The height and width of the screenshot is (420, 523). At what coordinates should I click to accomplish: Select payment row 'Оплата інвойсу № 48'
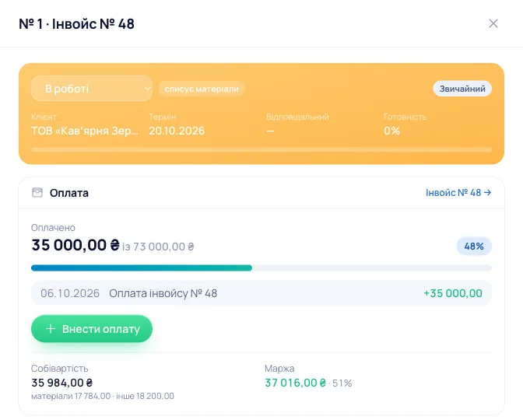click(x=261, y=293)
